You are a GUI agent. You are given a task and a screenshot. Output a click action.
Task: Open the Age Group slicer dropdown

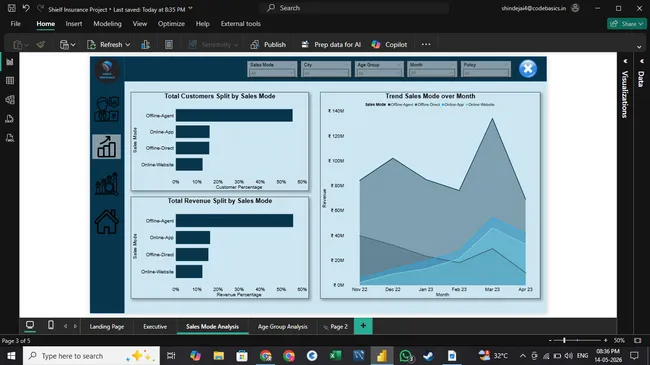coord(379,73)
